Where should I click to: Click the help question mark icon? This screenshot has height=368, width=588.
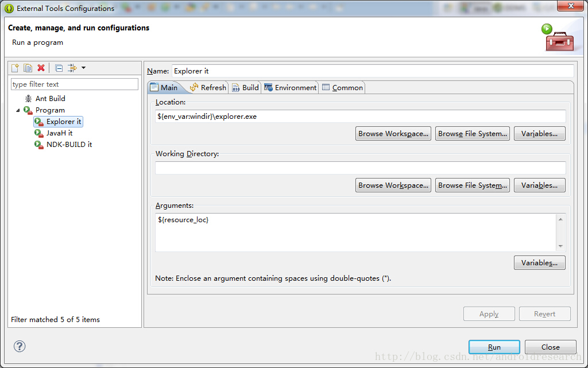pos(20,346)
